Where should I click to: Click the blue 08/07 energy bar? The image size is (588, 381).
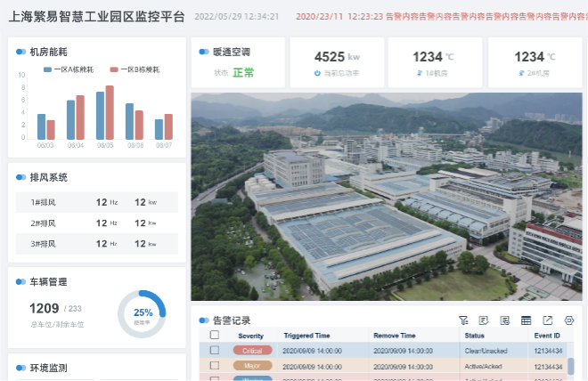click(x=159, y=129)
